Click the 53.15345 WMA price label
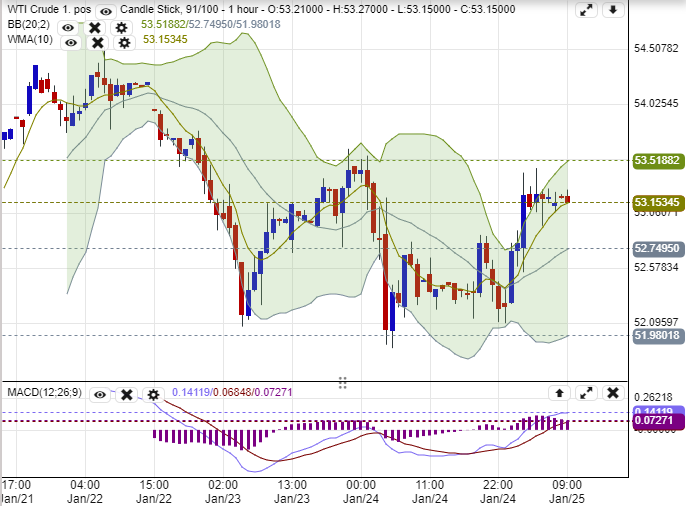Viewport: 686px width, 506px height. [657, 202]
